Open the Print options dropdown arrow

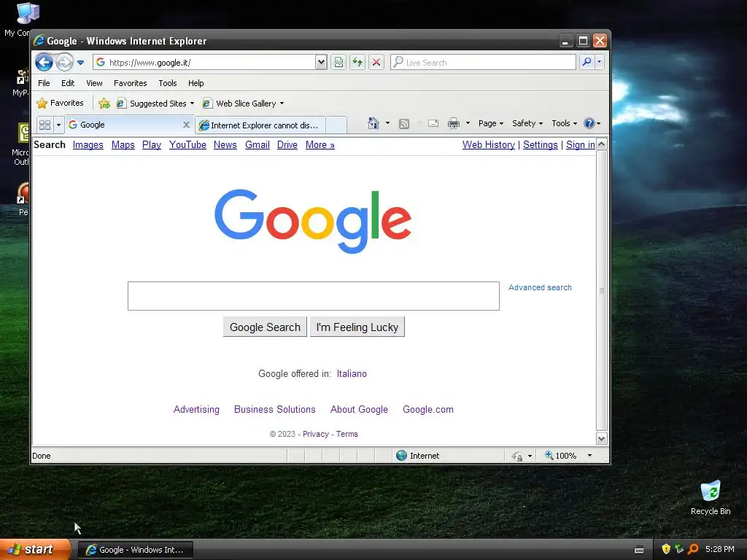468,123
